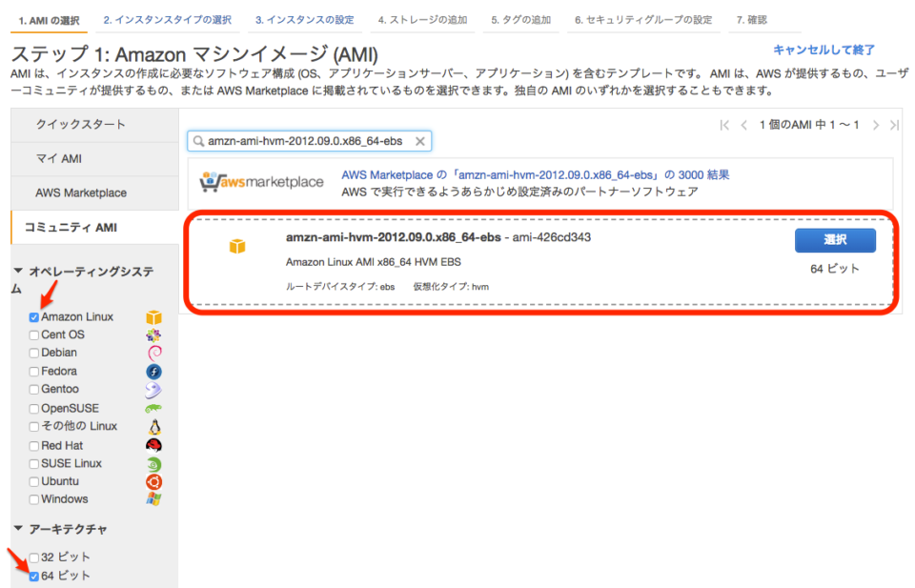Go to previous page of AMI results
Screen dimensions: 915x588
tap(743, 125)
